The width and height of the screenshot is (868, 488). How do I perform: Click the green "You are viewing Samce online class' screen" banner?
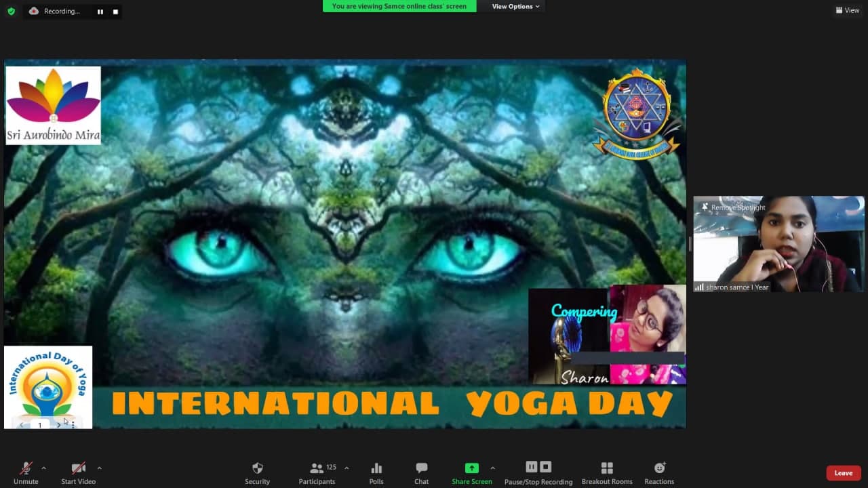399,6
